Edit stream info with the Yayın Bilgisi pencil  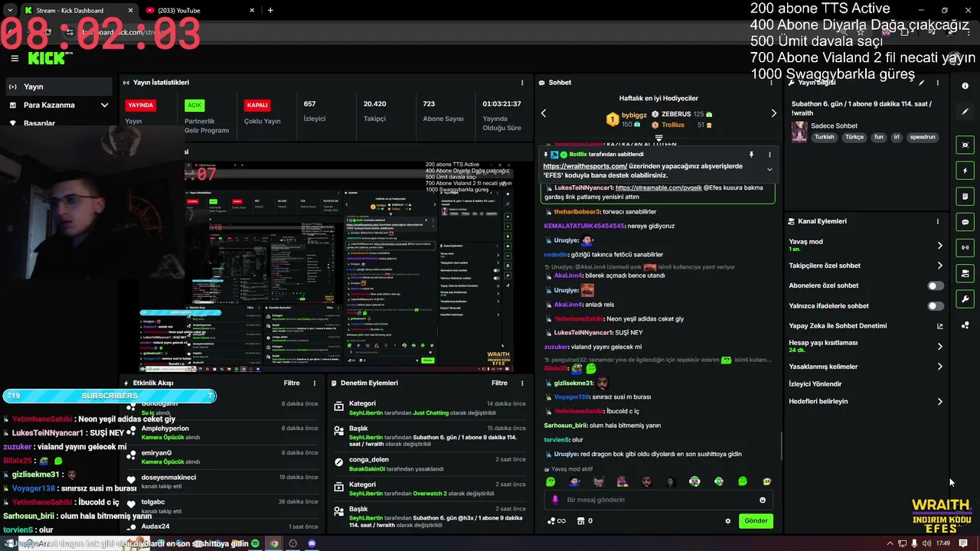922,83
